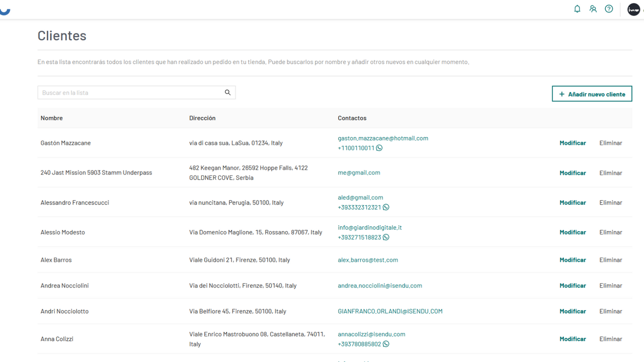Click phone number +393332312321
Screen dimensions: 644x362
click(359, 207)
